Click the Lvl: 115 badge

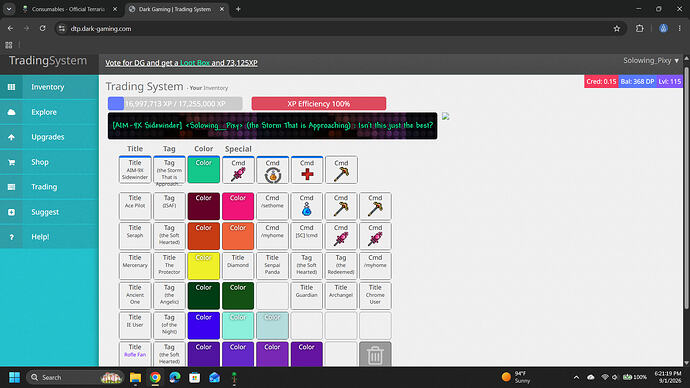point(669,81)
